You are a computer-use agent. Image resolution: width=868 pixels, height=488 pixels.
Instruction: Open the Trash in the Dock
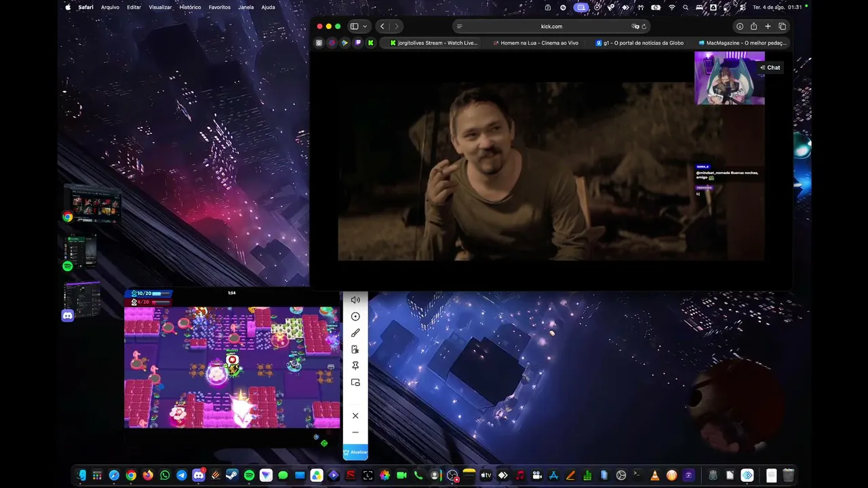(x=788, y=476)
